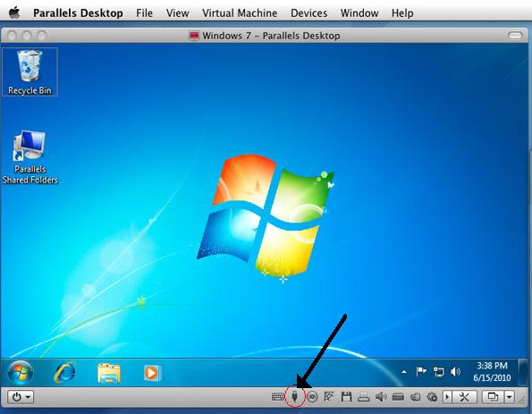Click the Action Center flag tray icon
Screen dimensions: 532x414
click(421, 372)
